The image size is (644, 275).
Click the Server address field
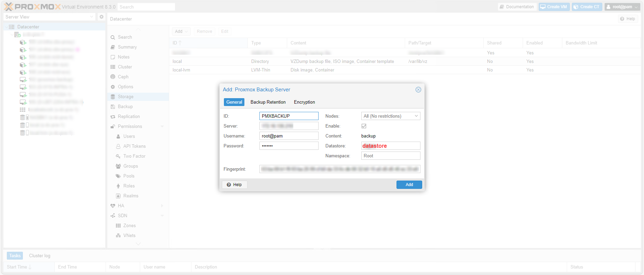coord(289,126)
